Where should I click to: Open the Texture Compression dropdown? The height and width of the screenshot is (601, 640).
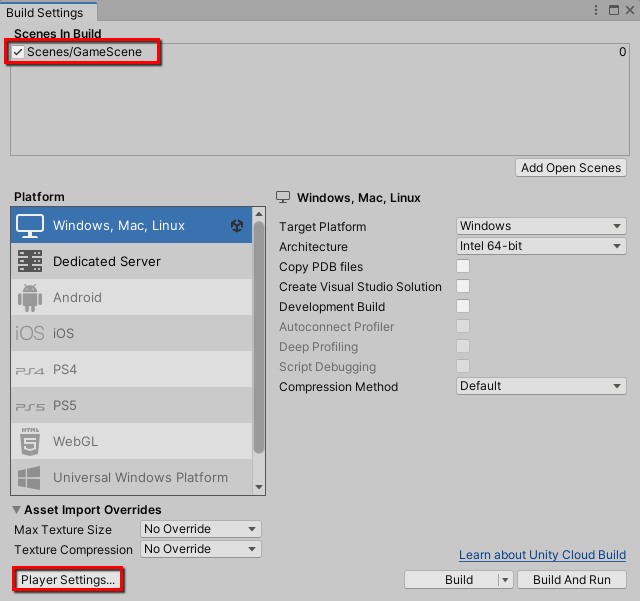200,549
